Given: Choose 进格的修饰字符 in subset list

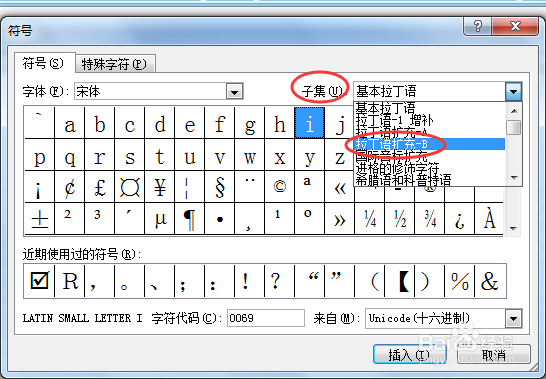Looking at the screenshot, I should pyautogui.click(x=430, y=168).
